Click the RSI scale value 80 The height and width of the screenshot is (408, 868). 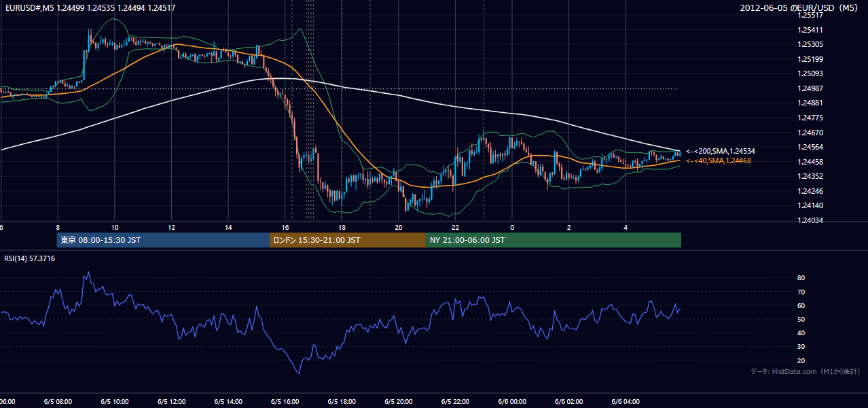pyautogui.click(x=801, y=278)
